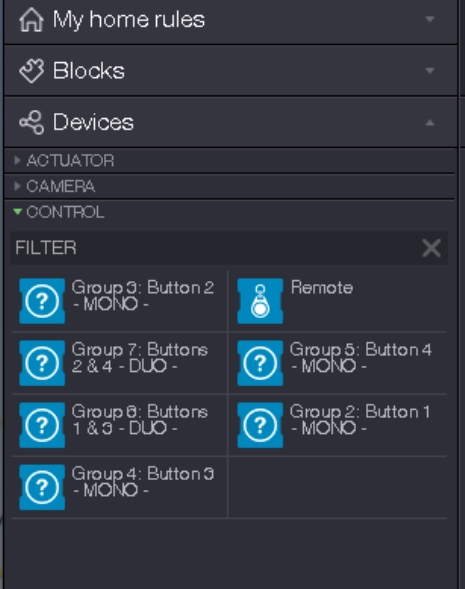Select the Group 7: Buttons 2 & 4 icon
465x589 pixels.
42,363
